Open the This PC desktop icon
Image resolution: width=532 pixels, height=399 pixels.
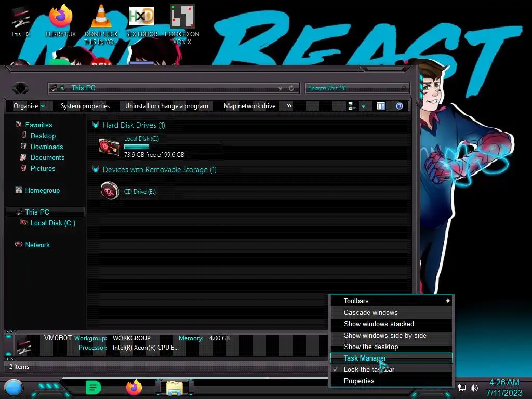(x=20, y=22)
